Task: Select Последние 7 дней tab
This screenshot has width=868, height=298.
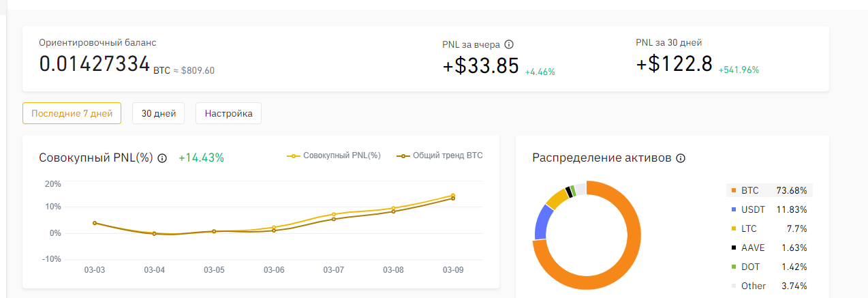Action: tap(72, 113)
